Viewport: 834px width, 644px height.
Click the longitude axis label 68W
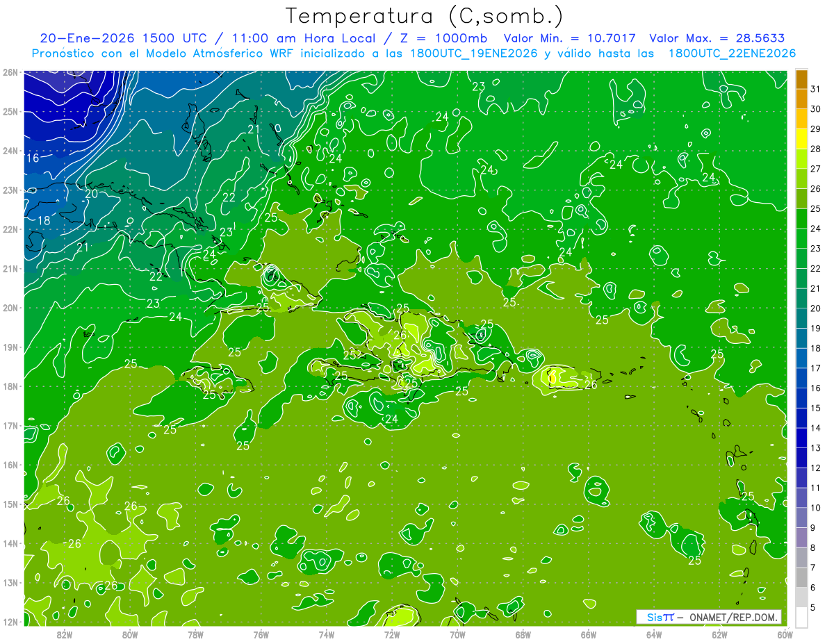[523, 634]
